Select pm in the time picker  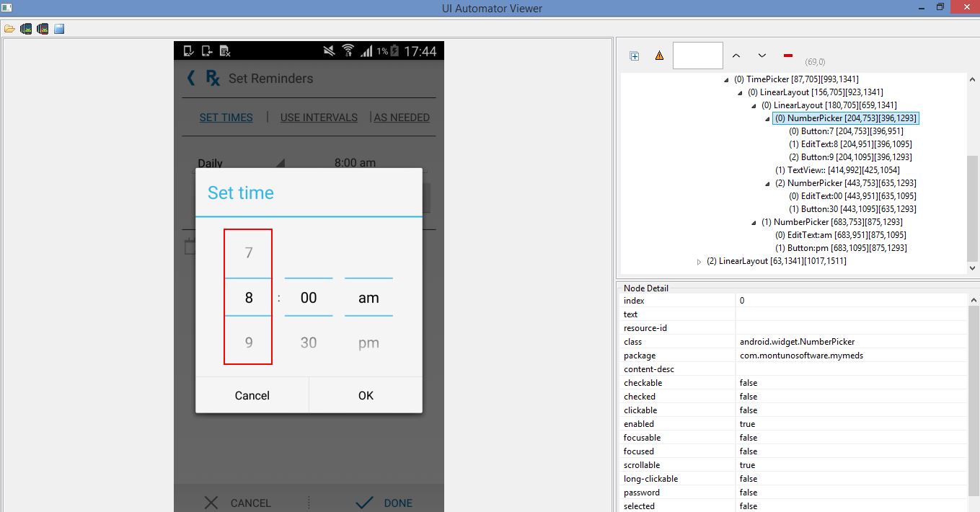(x=368, y=343)
